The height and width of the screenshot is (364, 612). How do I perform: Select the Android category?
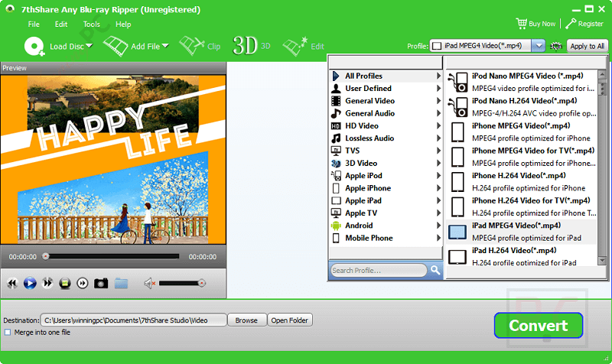click(x=386, y=226)
